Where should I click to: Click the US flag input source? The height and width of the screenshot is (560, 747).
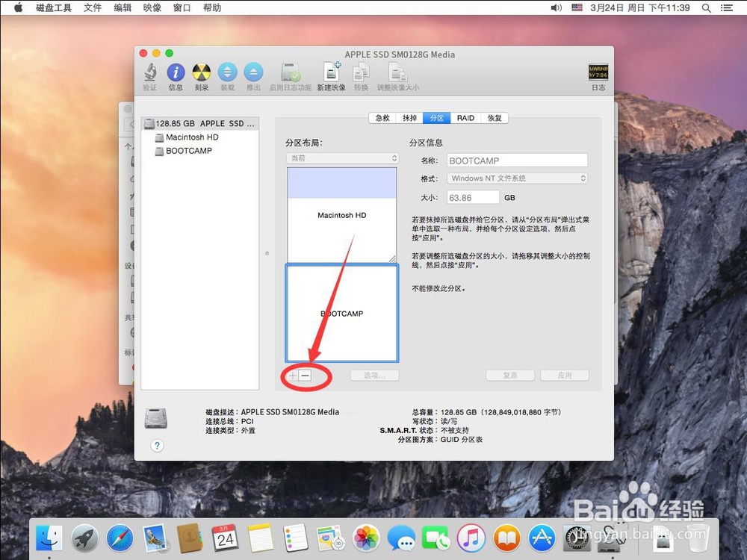point(577,7)
